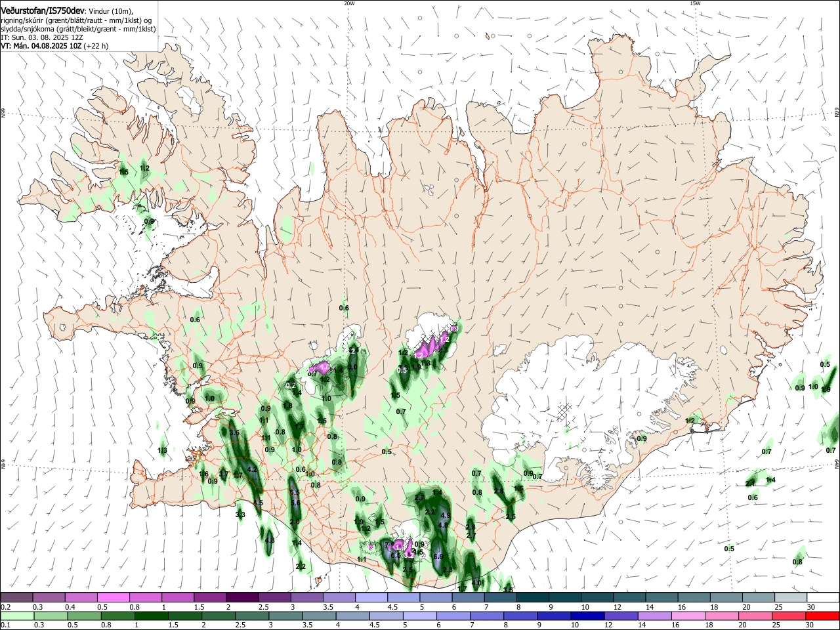Click the 20W longitude label at top
This screenshot has height=630, width=840.
tap(349, 3)
